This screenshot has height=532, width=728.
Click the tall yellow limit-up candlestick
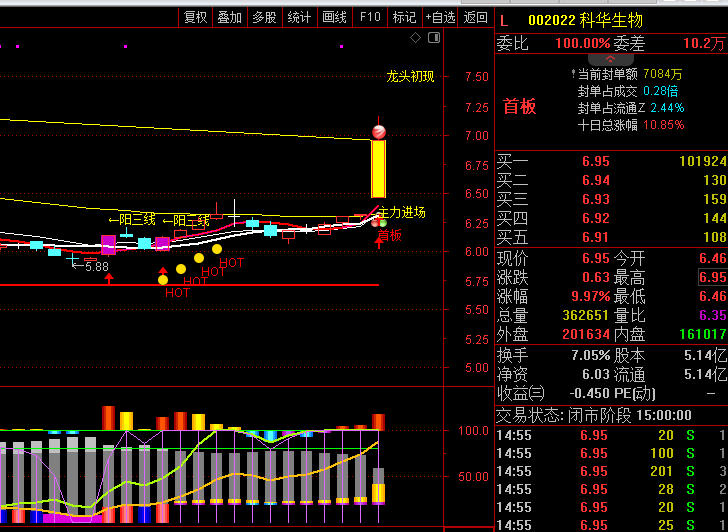(378, 168)
